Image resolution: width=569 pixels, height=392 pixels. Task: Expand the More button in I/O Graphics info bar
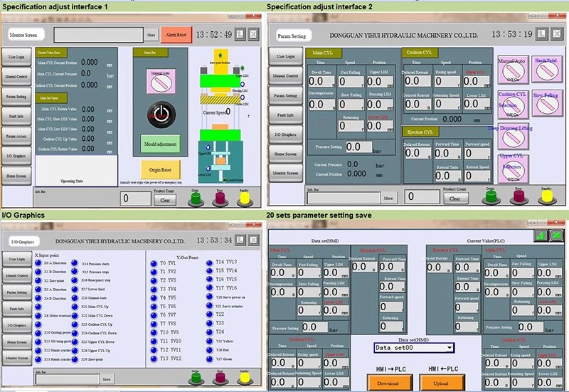(x=106, y=379)
